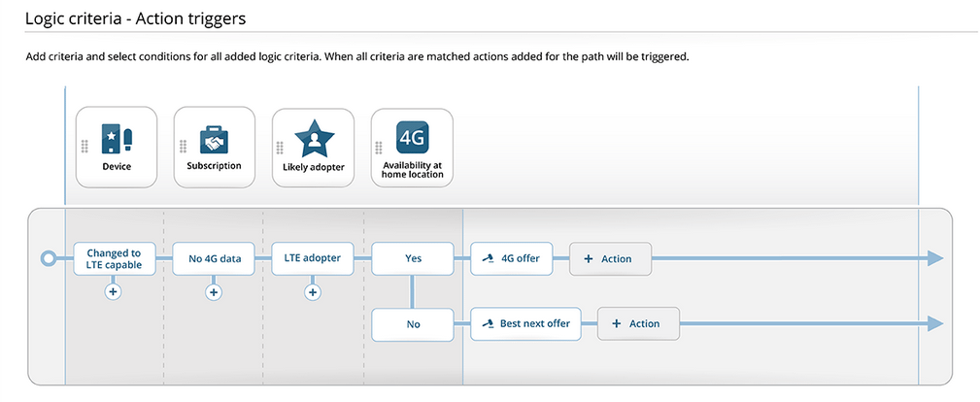
Task: Add Action after 4G offer
Action: point(610,259)
